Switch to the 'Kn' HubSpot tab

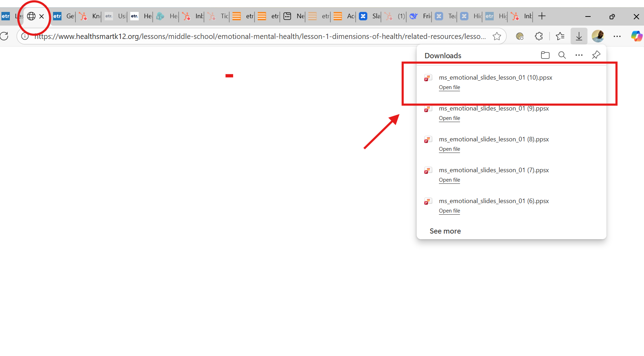89,16
